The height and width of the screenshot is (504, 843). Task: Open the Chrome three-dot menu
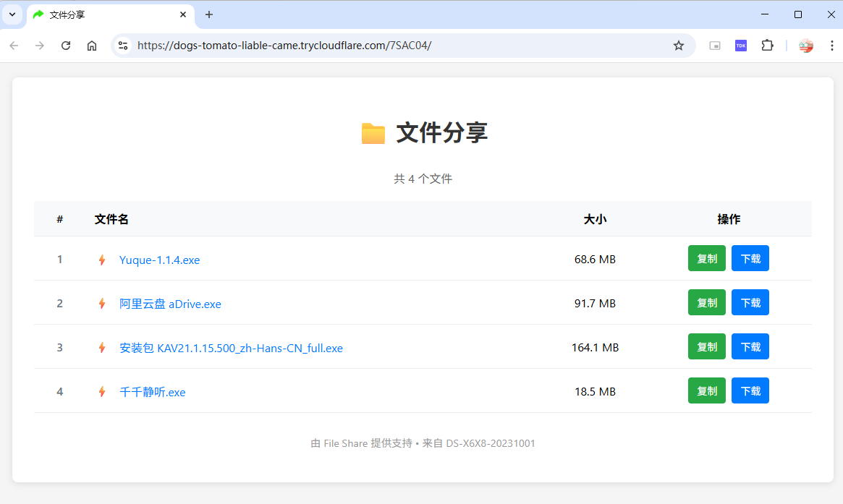[830, 46]
